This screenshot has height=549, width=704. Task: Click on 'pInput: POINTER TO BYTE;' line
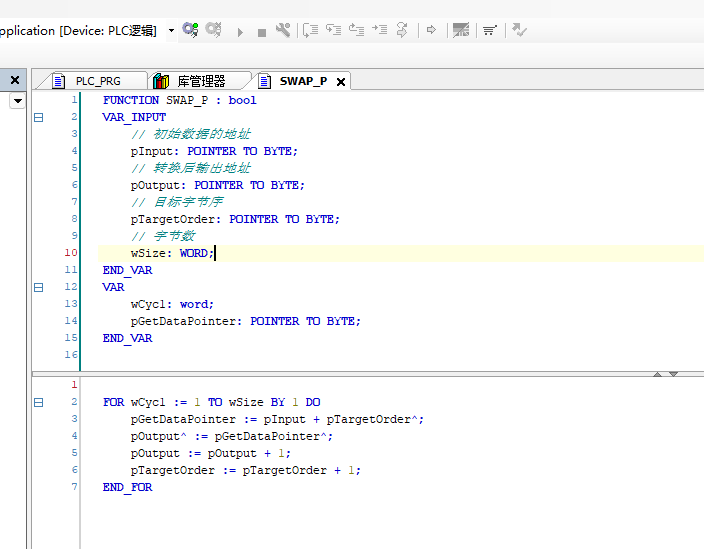[x=214, y=151]
